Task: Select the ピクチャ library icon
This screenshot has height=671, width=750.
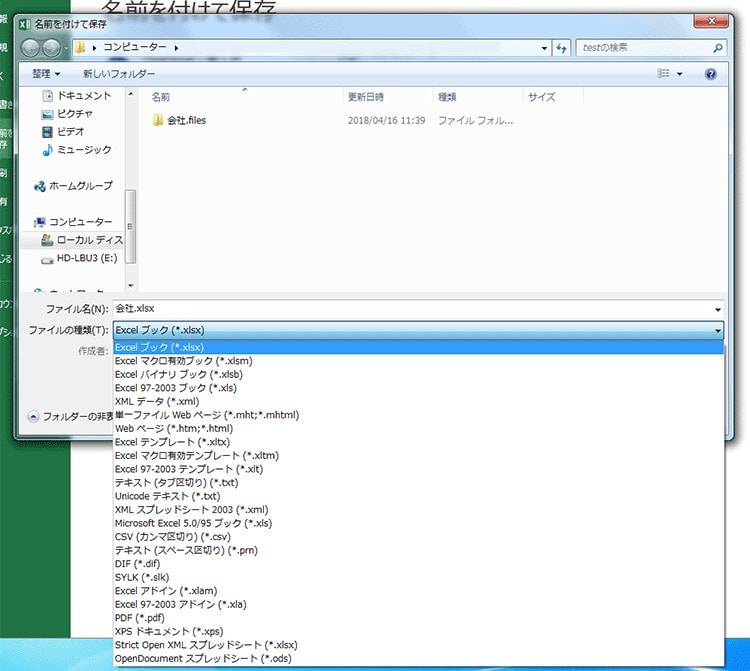Action: [48, 114]
